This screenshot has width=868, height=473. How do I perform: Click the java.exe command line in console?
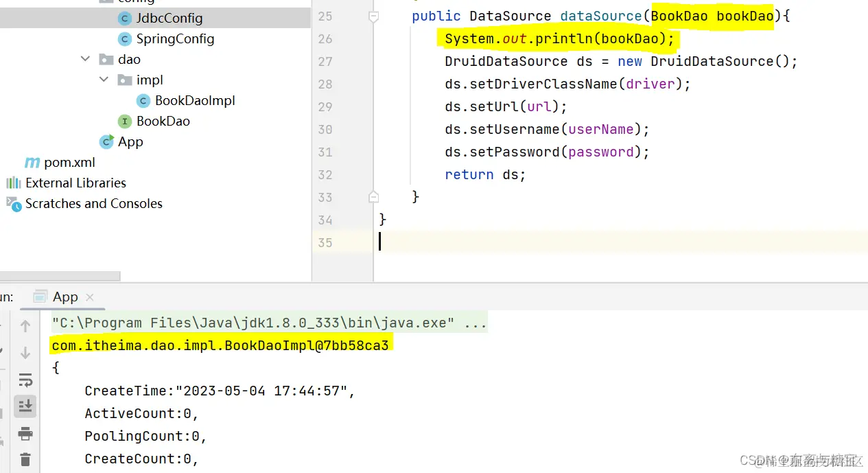coord(269,323)
